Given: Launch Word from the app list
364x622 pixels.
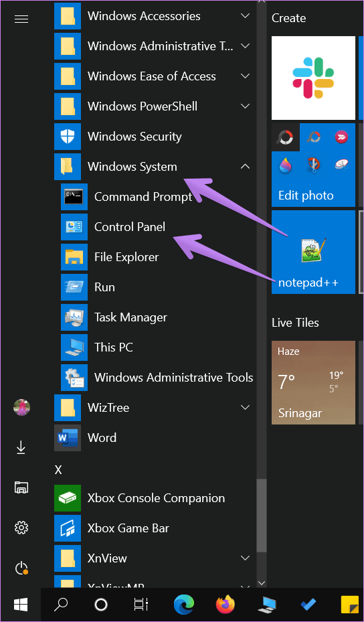Looking at the screenshot, I should [155, 438].
